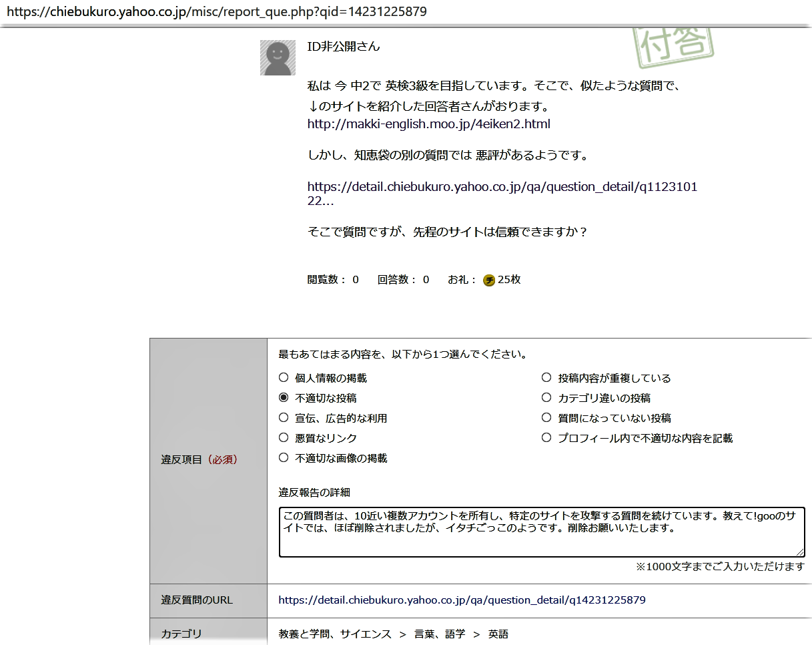Click the 英語 category breadcrumb

coord(498,634)
